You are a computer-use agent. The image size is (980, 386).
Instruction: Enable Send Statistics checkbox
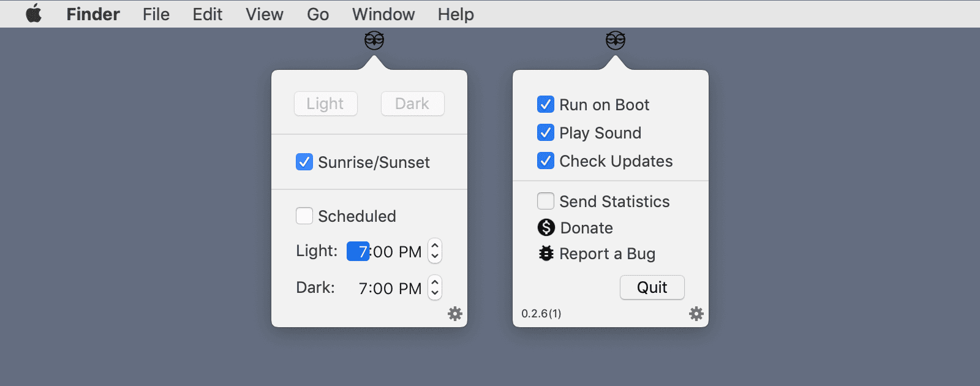[546, 201]
